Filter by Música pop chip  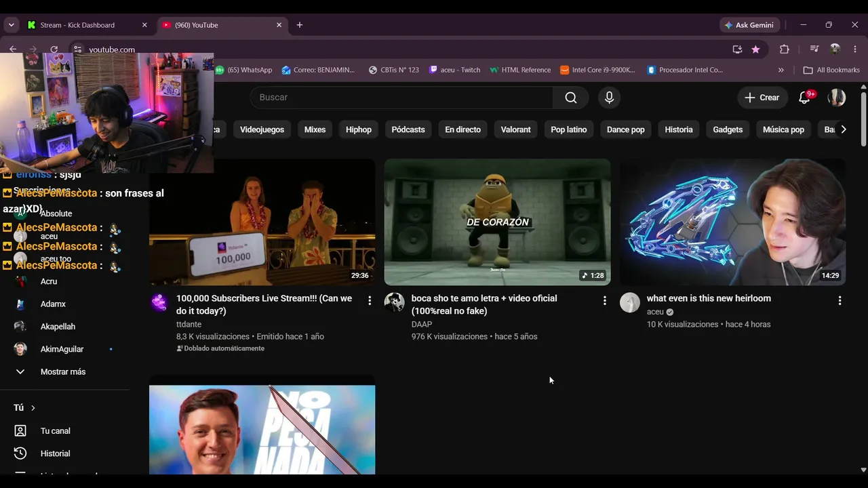click(783, 129)
